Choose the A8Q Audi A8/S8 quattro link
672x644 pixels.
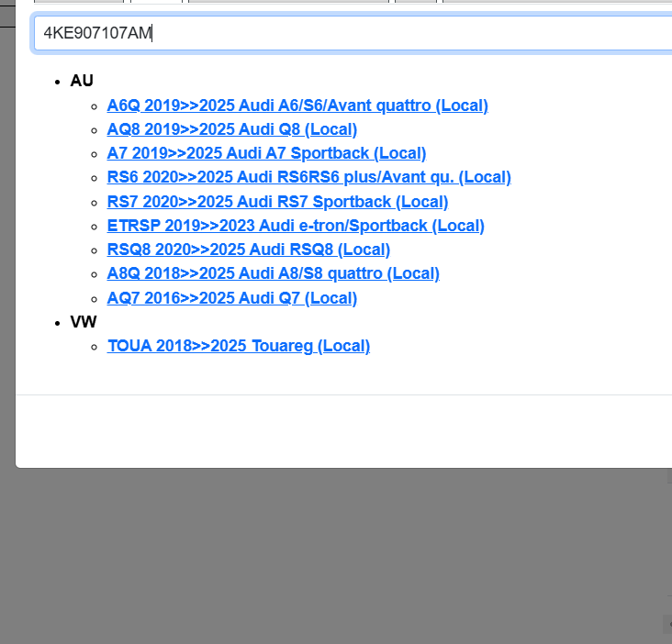(273, 273)
